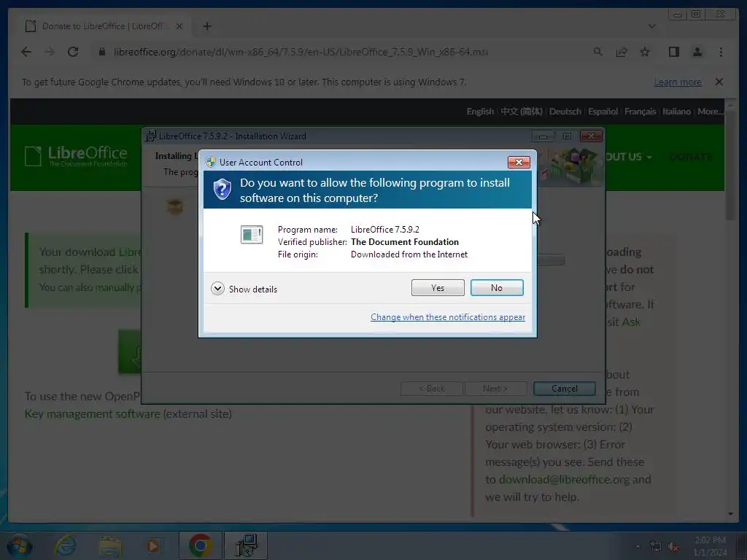Click the page vertical scrollbar

tap(731, 165)
